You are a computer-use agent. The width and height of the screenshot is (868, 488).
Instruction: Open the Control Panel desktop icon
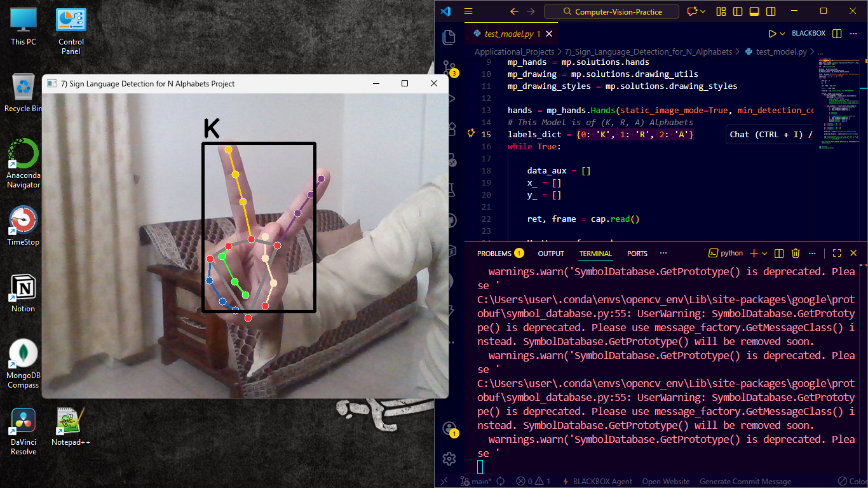coord(71,31)
